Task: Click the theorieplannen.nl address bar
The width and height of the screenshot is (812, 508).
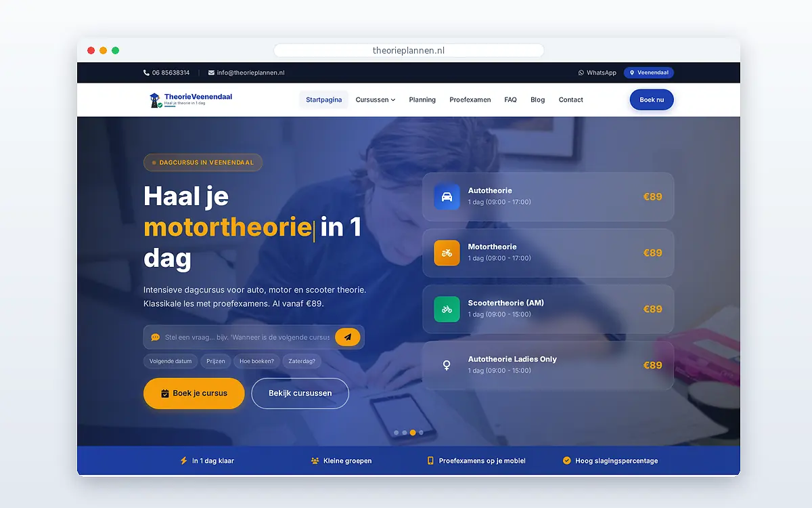Action: pos(409,50)
